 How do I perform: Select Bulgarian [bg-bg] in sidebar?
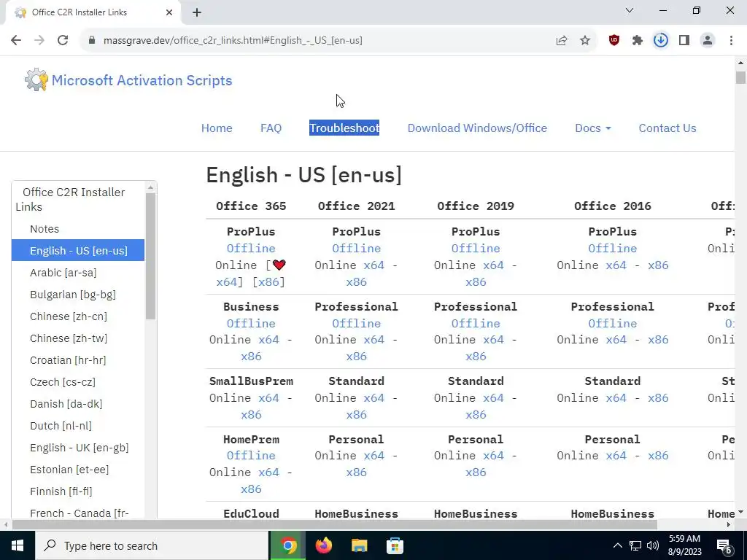point(77,295)
